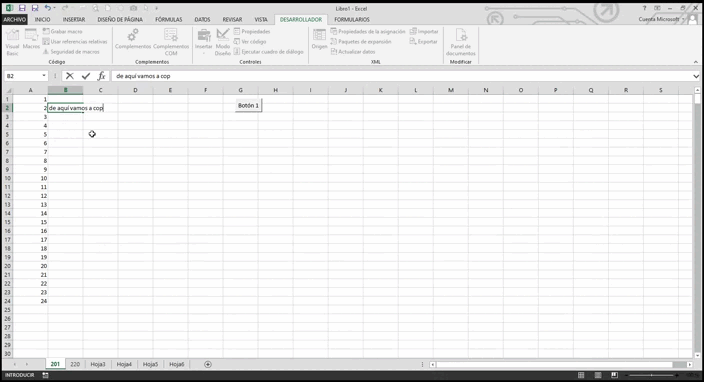This screenshot has width=704, height=382.
Task: Open Complementos COM dialog
Action: pos(171,43)
